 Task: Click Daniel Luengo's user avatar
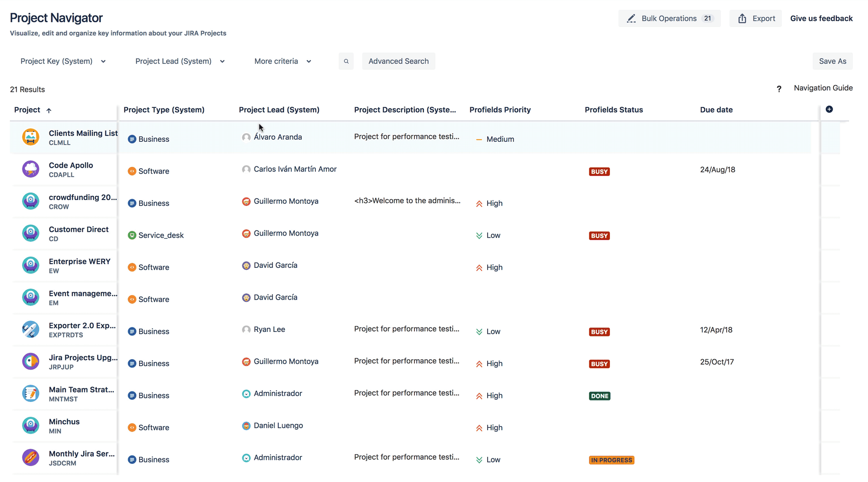coord(246,426)
